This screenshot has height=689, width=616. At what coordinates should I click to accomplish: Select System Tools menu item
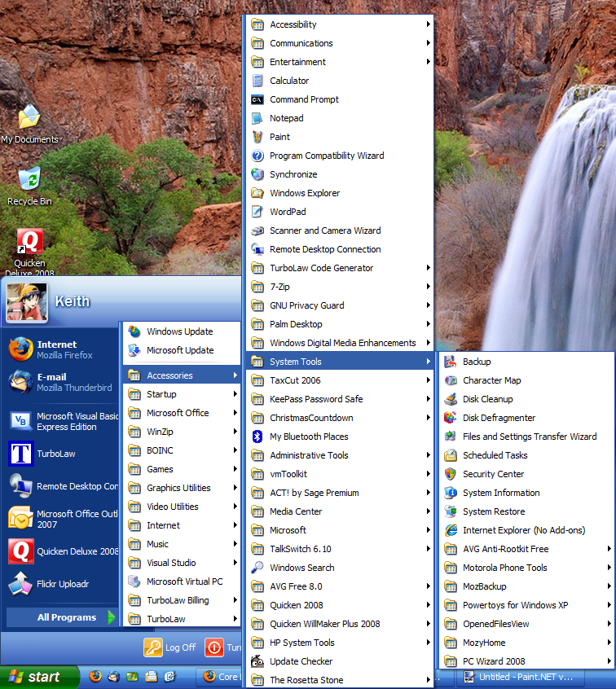pyautogui.click(x=340, y=362)
